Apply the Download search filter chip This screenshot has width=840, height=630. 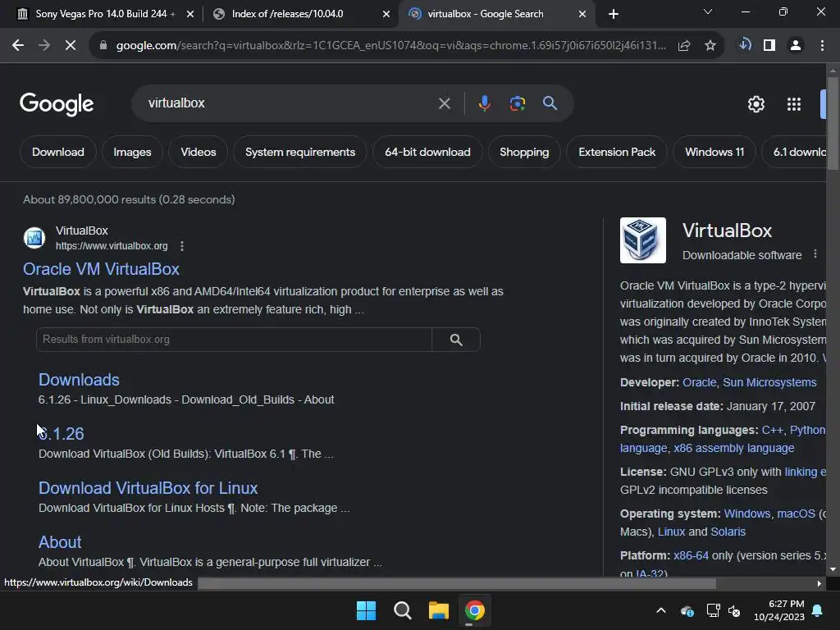click(58, 152)
